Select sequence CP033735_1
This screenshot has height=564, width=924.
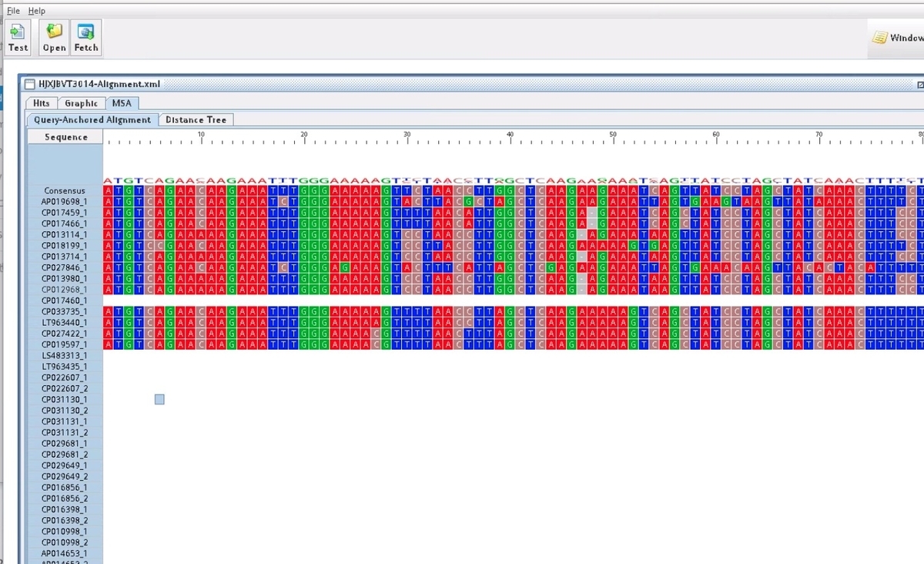[65, 311]
